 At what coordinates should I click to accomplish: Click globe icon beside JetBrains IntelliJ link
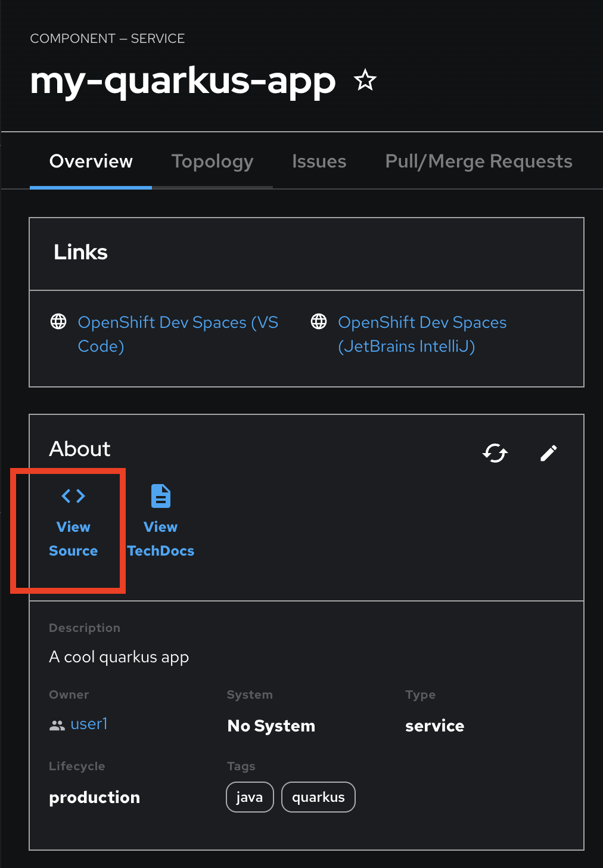click(319, 322)
